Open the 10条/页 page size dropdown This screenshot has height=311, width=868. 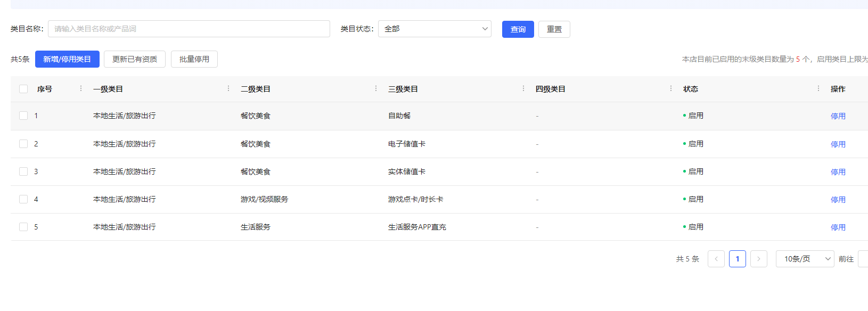tap(805, 259)
